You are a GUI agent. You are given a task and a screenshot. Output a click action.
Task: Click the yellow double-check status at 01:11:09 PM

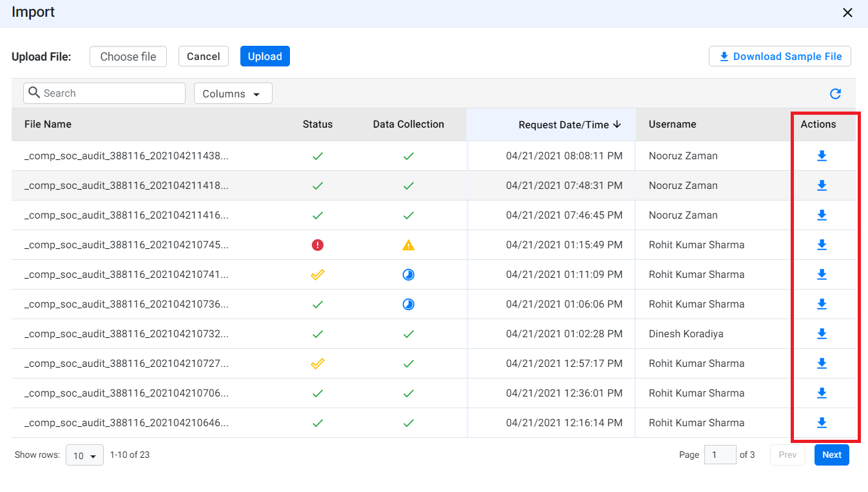coord(318,275)
